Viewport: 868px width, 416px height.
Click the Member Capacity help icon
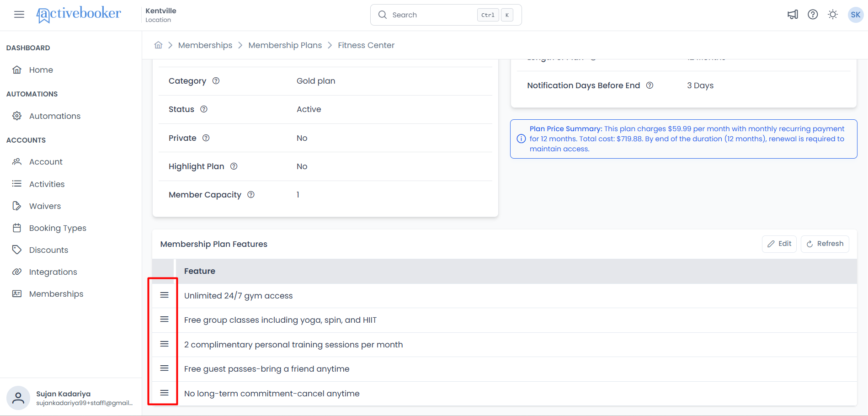click(x=251, y=195)
